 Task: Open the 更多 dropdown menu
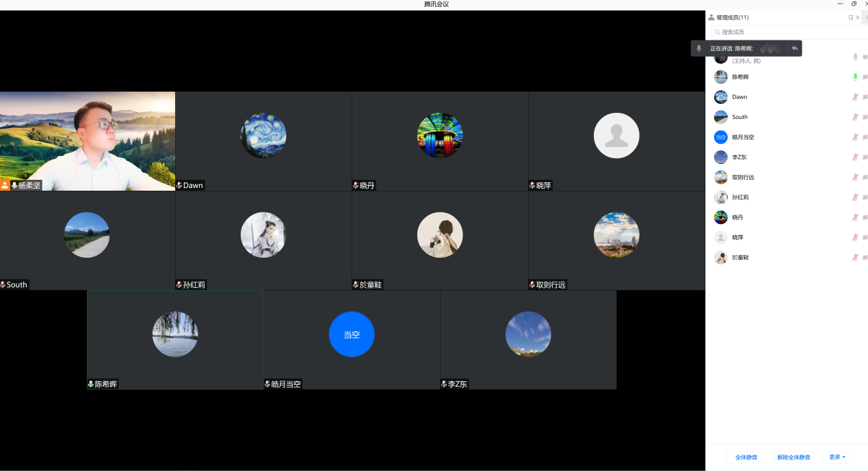coord(837,457)
